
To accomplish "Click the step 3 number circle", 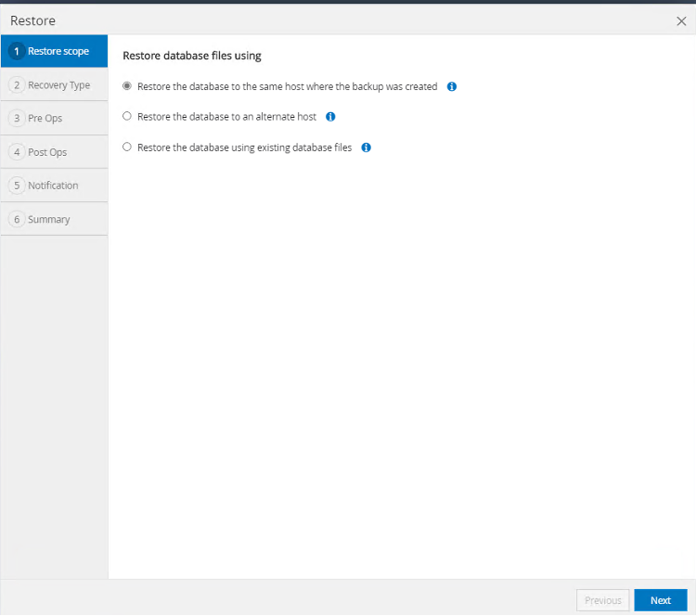I will pos(17,119).
